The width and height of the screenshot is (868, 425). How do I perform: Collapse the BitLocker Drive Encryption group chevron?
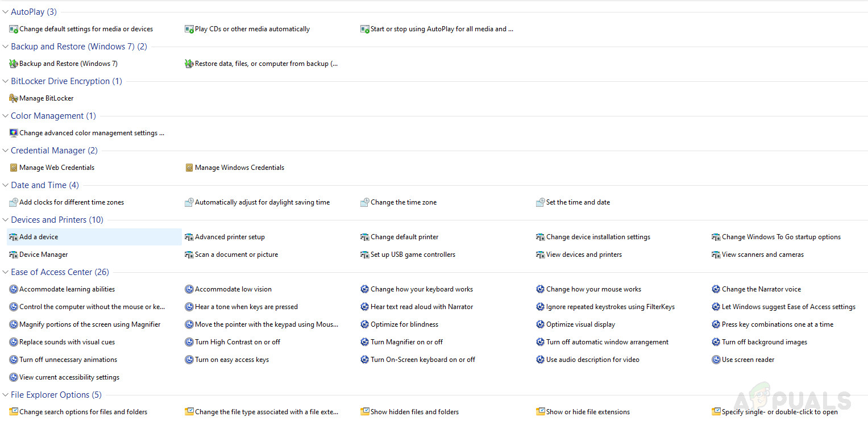[x=5, y=81]
